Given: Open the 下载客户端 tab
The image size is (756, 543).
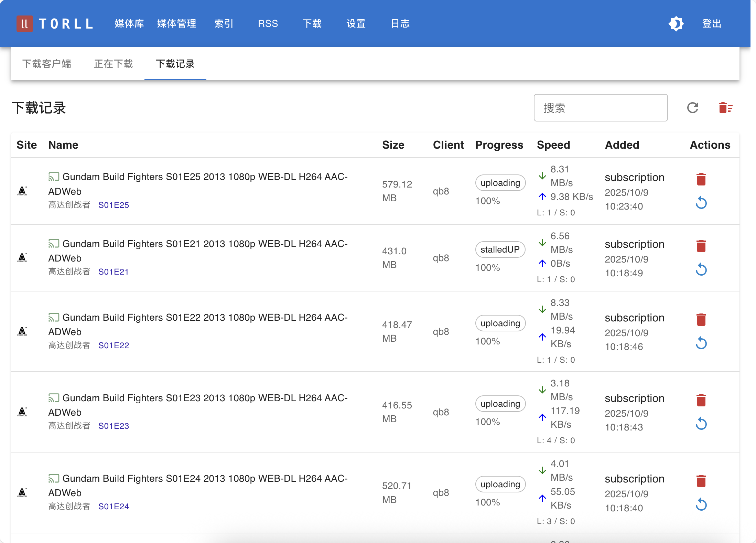Looking at the screenshot, I should point(47,64).
